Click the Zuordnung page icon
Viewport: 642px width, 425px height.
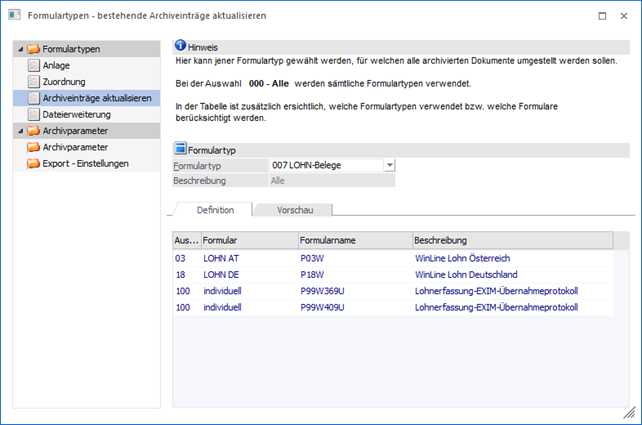pos(34,81)
